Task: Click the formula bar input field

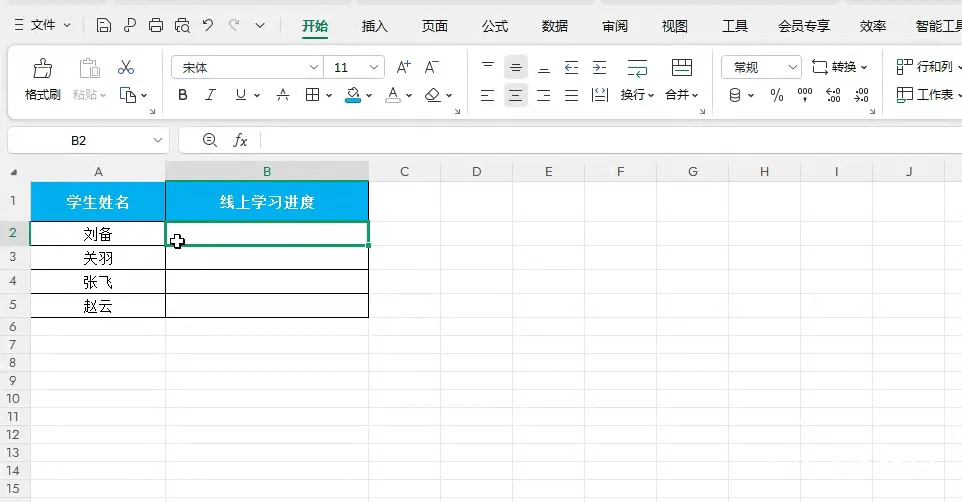Action: click(x=610, y=141)
